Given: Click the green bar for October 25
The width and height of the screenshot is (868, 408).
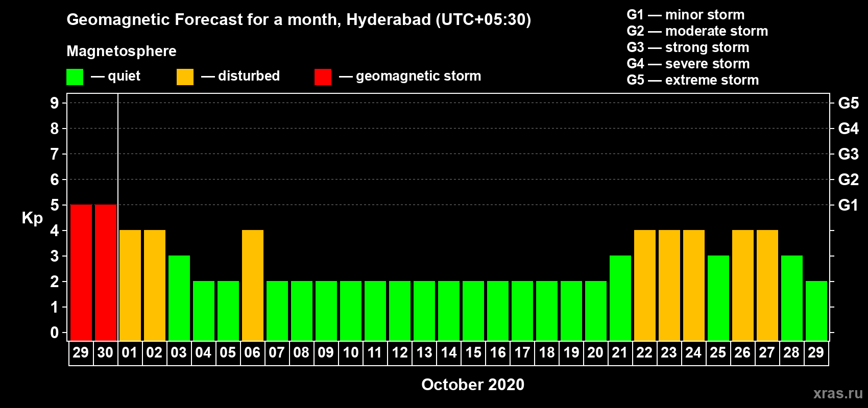Looking at the screenshot, I should click(718, 298).
